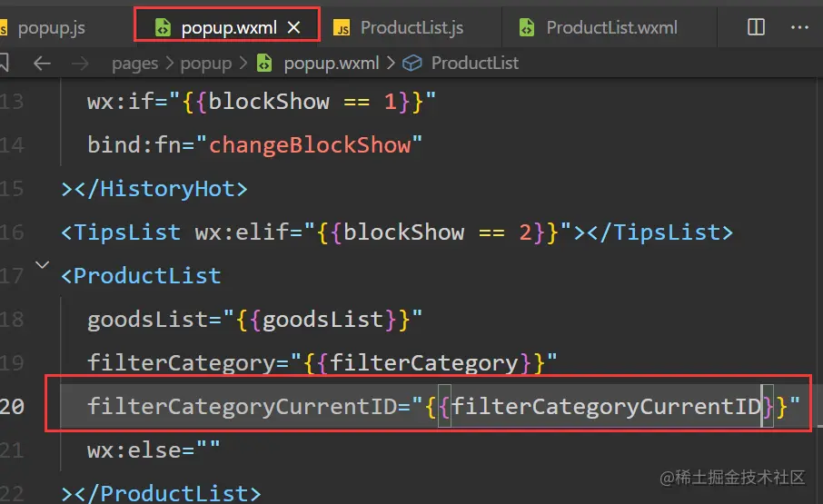Viewport: 823px width, 504px height.
Task: Open the ProductList.js tab
Action: pos(411,27)
